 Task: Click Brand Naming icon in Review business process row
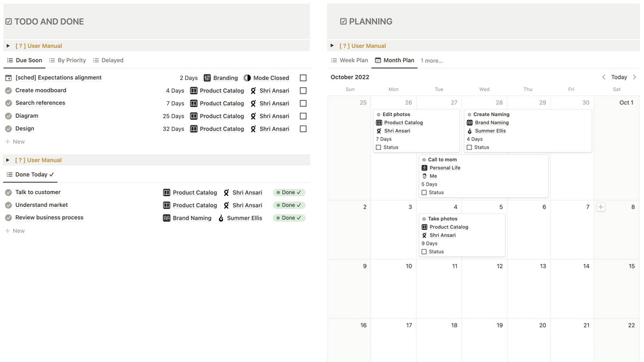pos(167,218)
